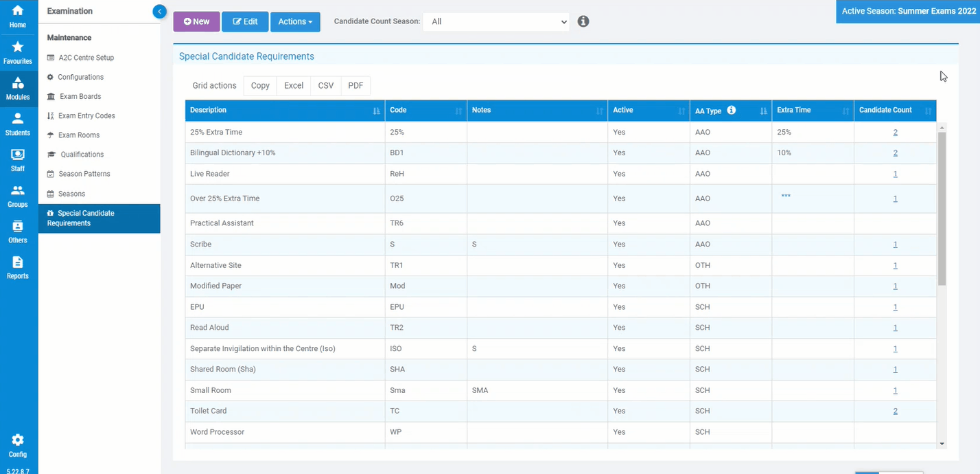The height and width of the screenshot is (474, 980).
Task: Sort table by Notes column
Action: [537, 111]
